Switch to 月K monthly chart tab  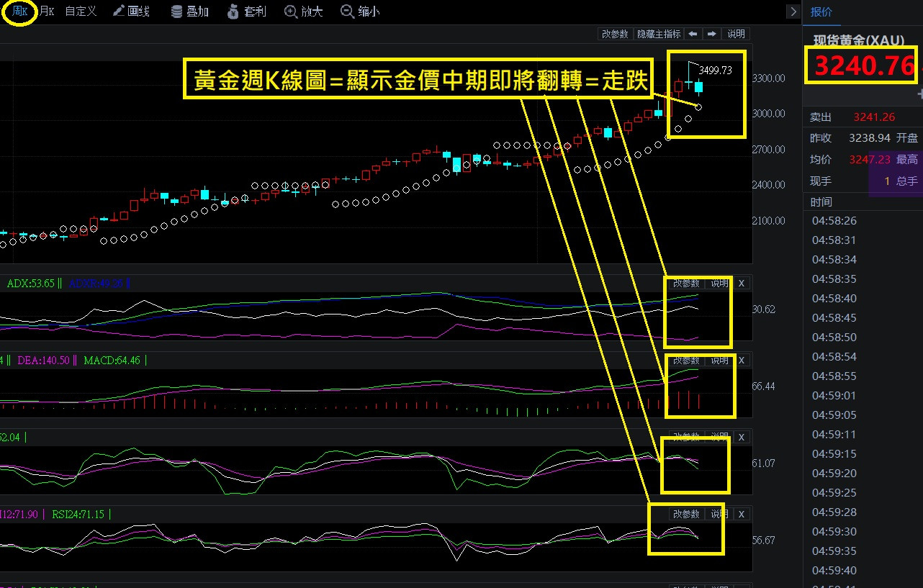pos(46,12)
